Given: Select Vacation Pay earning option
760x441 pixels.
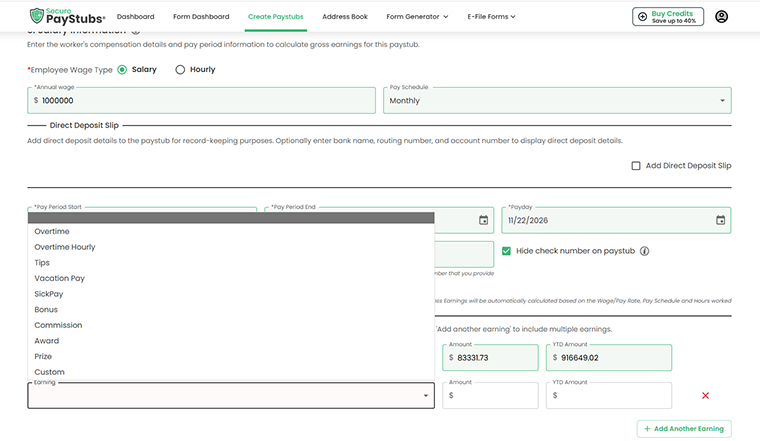Looking at the screenshot, I should 231,278.
